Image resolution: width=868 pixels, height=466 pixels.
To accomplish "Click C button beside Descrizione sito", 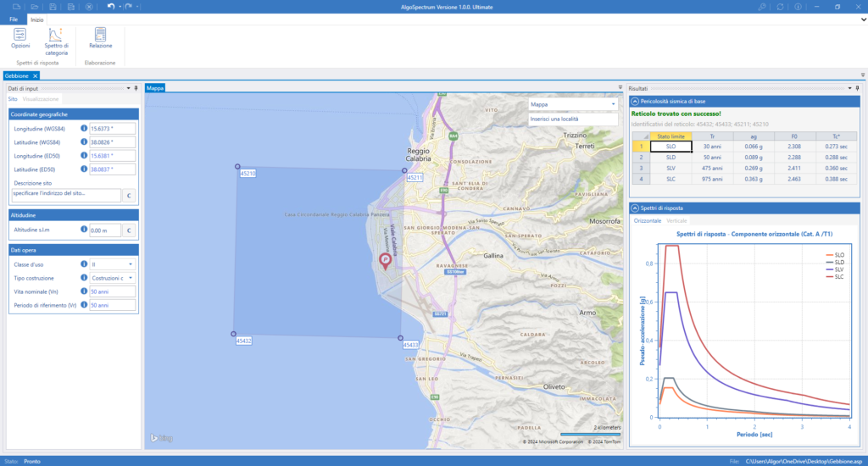I will tap(129, 196).
